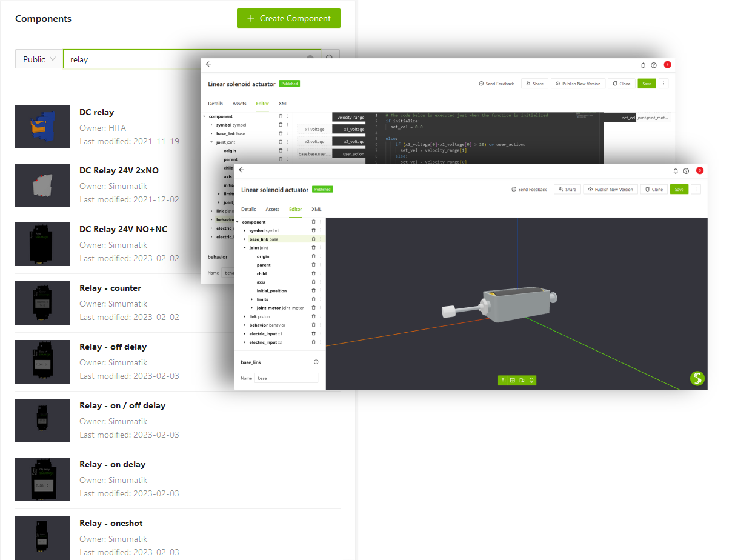Toggle the lightbulb lighting icon in viewport
Viewport: 735px width, 560px height.
[531, 381]
